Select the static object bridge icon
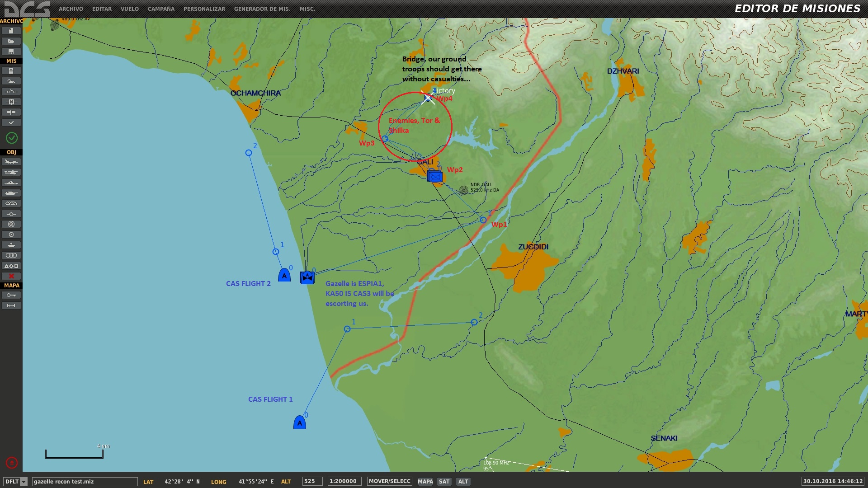This screenshot has height=488, width=868. pos(11,203)
